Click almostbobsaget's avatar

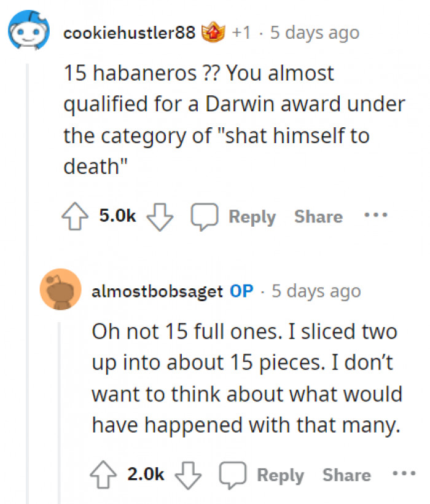pos(60,291)
